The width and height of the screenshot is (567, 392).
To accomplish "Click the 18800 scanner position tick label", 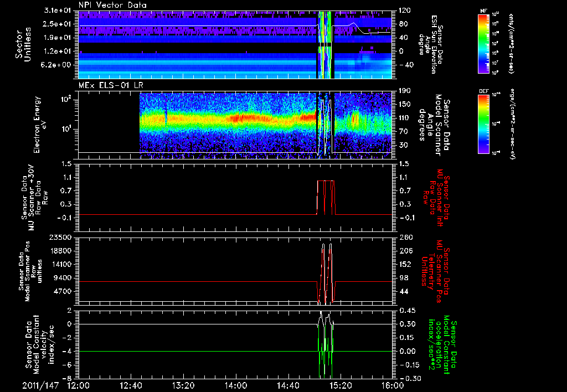I will coord(61,251).
